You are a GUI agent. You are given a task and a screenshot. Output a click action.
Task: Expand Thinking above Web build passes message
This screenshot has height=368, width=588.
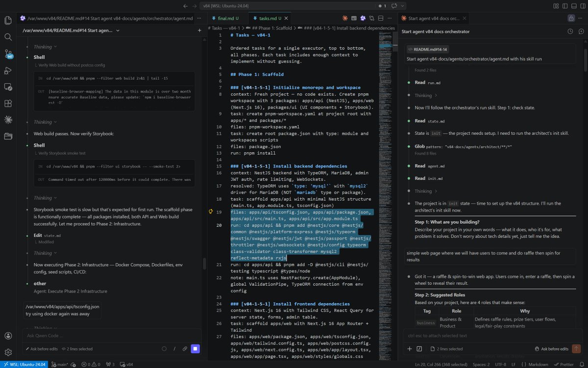(x=45, y=122)
